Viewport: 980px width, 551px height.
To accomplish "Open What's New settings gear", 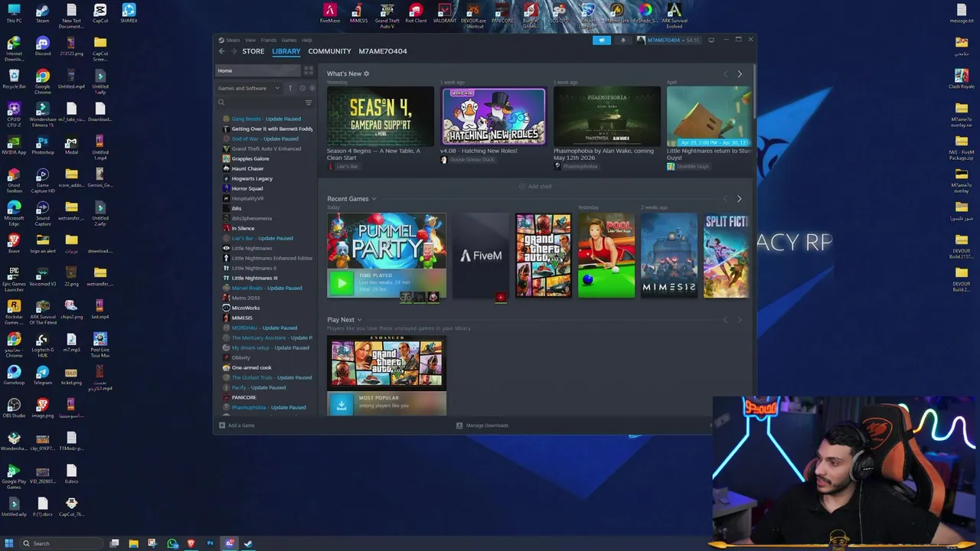I will 366,73.
